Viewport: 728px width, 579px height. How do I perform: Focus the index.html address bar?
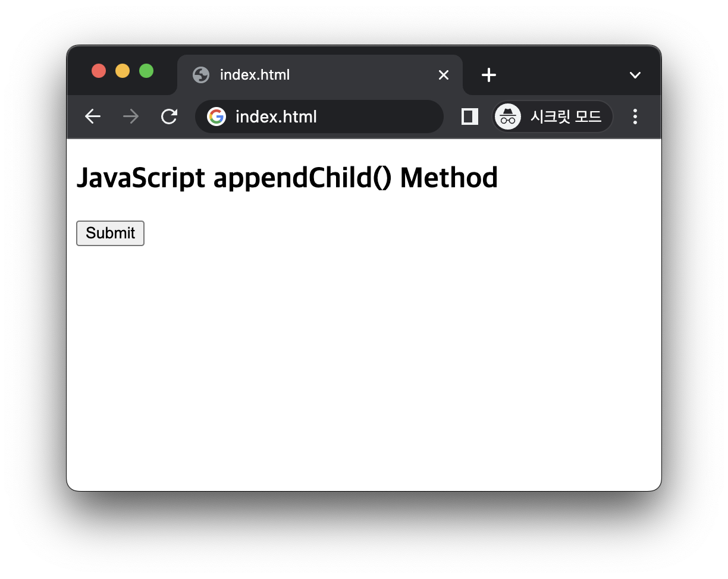pyautogui.click(x=319, y=117)
